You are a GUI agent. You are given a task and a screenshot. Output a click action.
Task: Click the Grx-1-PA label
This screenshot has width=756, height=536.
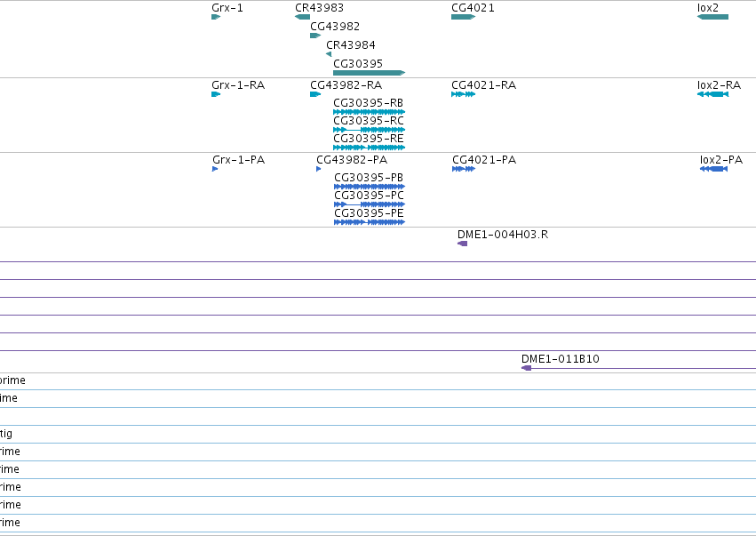tap(239, 160)
